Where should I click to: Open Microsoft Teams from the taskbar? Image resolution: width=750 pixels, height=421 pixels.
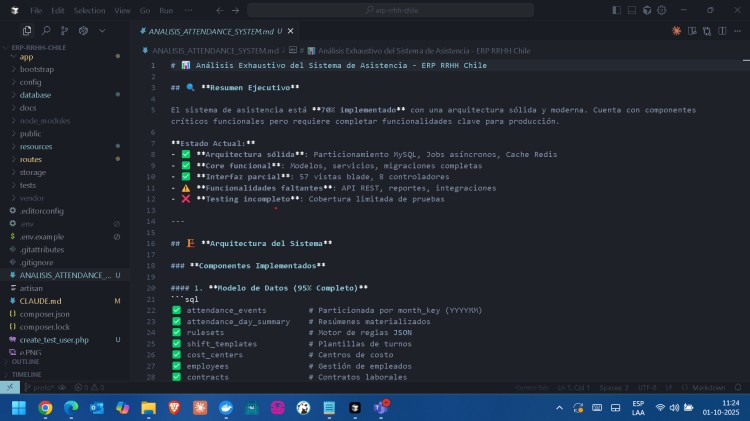(x=381, y=408)
